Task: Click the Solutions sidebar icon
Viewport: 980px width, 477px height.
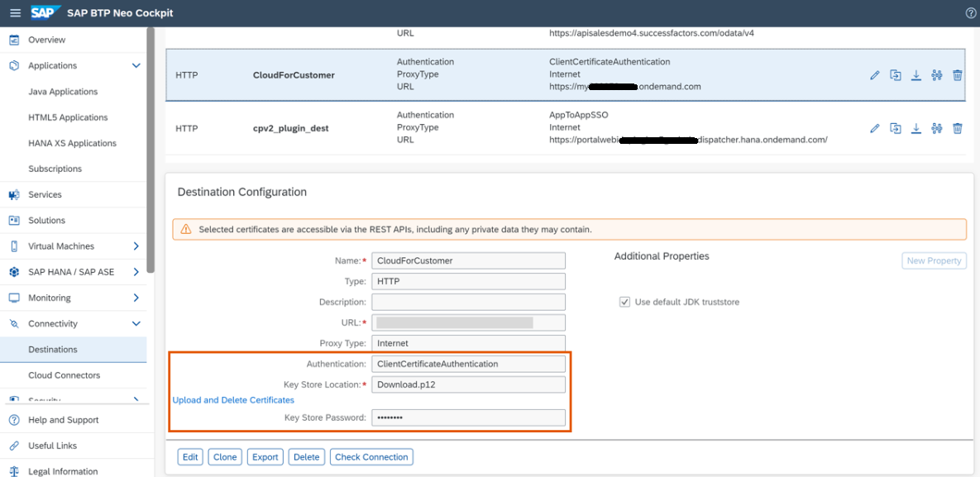Action: coord(14,221)
